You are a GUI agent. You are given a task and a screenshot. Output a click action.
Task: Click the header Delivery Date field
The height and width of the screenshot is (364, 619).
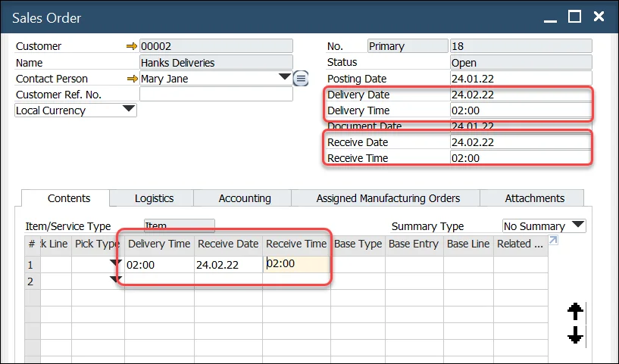[x=520, y=95]
